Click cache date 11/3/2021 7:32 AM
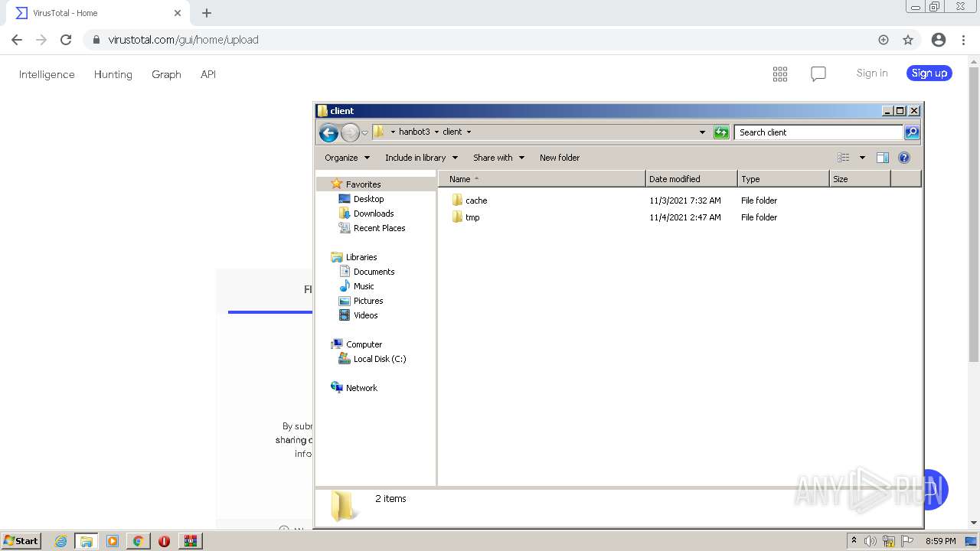The height and width of the screenshot is (551, 980). [x=685, y=201]
